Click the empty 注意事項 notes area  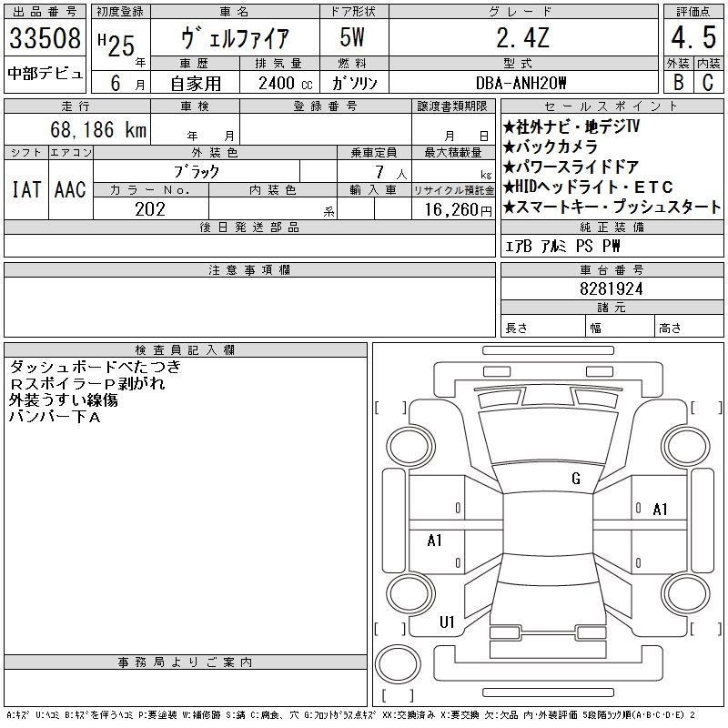[x=249, y=307]
